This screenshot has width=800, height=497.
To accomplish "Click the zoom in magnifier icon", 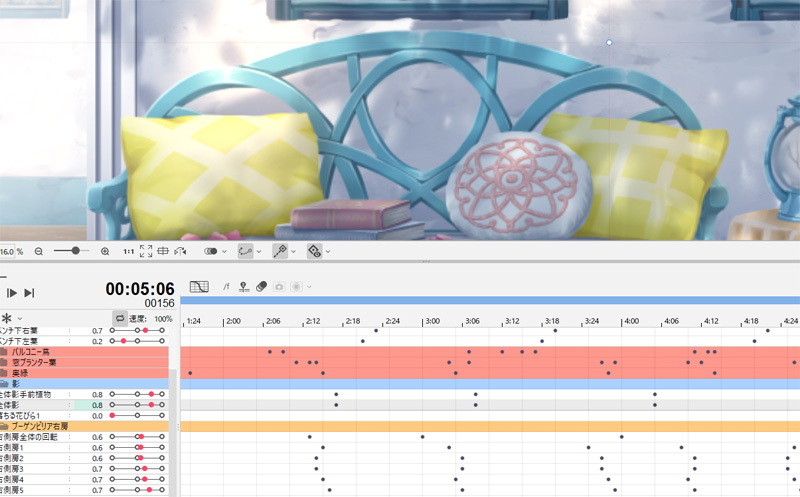I will click(x=105, y=251).
